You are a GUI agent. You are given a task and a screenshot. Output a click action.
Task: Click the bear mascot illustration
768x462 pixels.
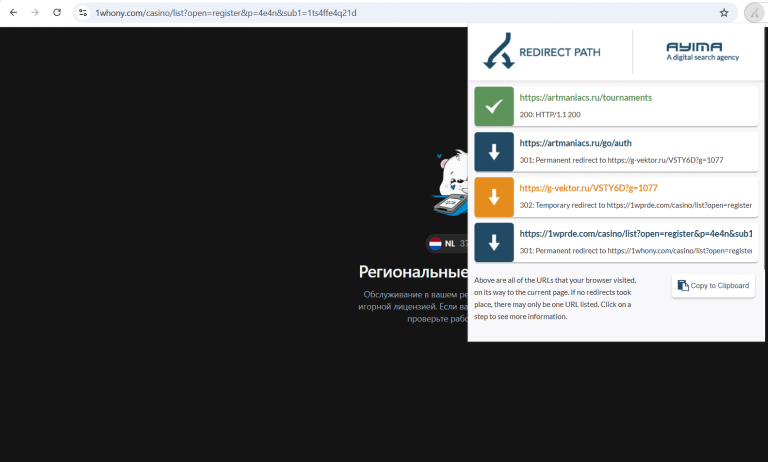450,182
